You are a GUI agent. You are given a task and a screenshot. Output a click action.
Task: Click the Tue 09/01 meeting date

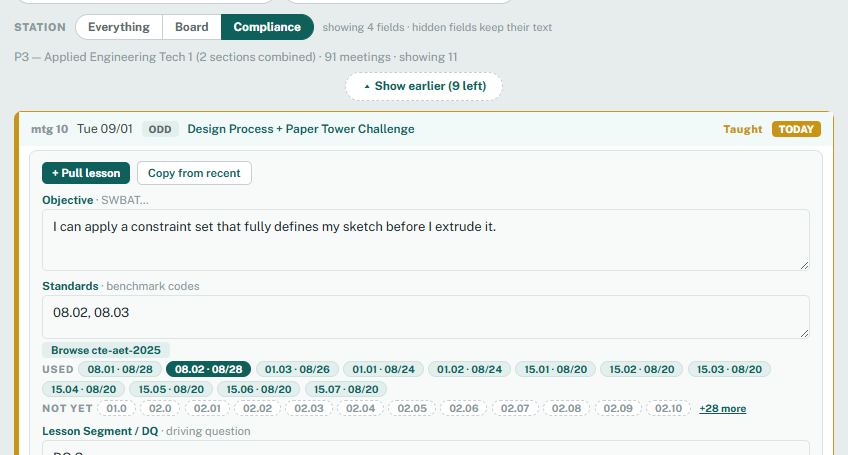[104, 129]
